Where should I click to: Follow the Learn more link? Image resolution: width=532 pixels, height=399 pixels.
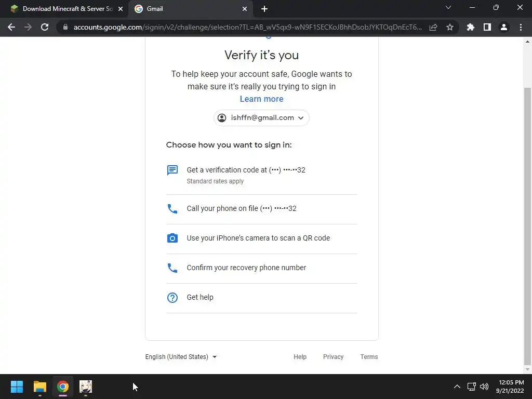262,99
